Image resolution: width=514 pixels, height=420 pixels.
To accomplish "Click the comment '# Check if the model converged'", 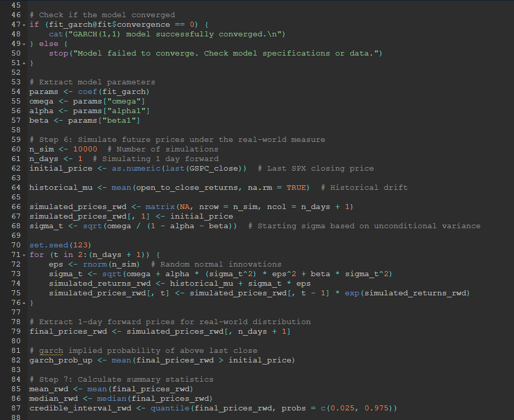I will [x=102, y=15].
